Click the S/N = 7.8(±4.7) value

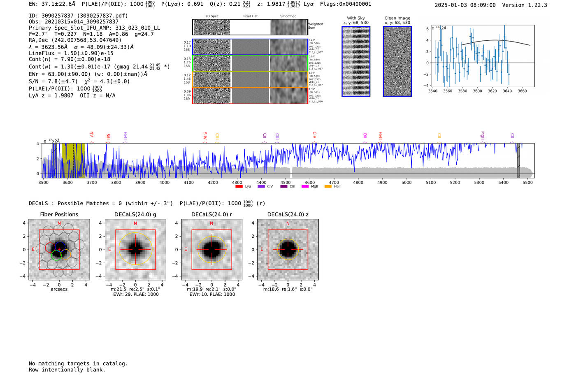[x=53, y=81]
